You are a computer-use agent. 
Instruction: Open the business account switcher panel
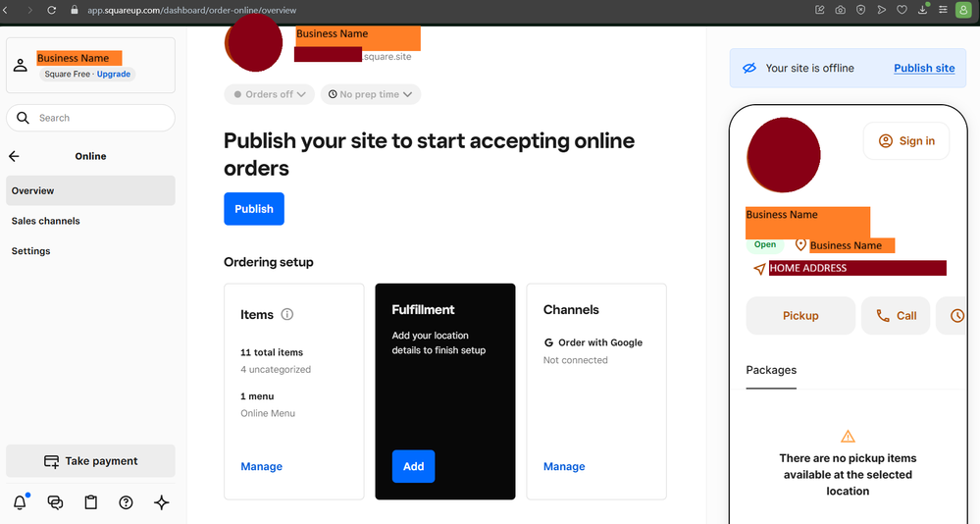pos(90,66)
